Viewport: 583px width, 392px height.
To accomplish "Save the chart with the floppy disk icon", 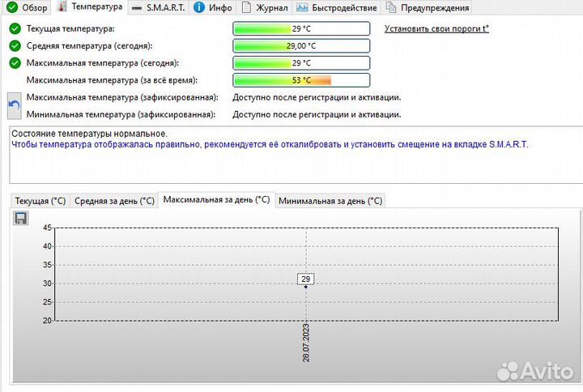I will pos(20,218).
